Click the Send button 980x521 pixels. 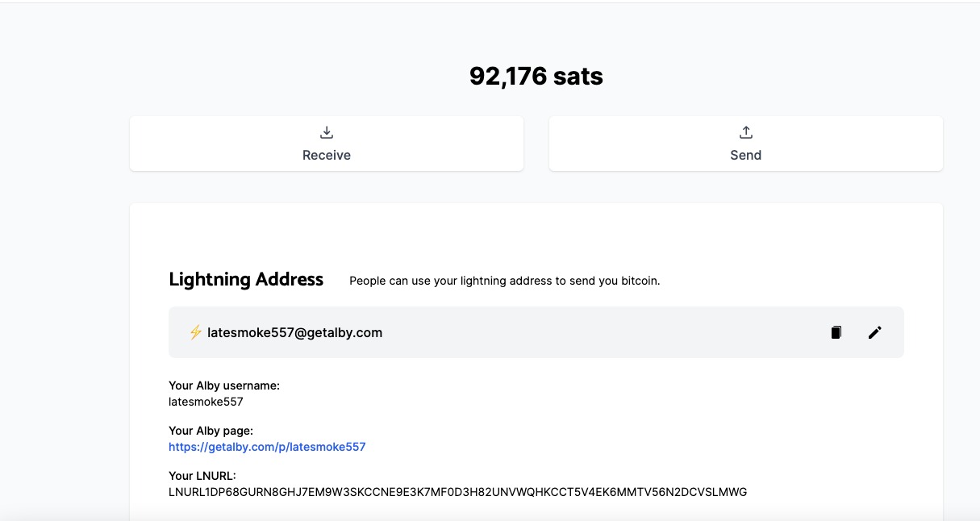click(746, 144)
